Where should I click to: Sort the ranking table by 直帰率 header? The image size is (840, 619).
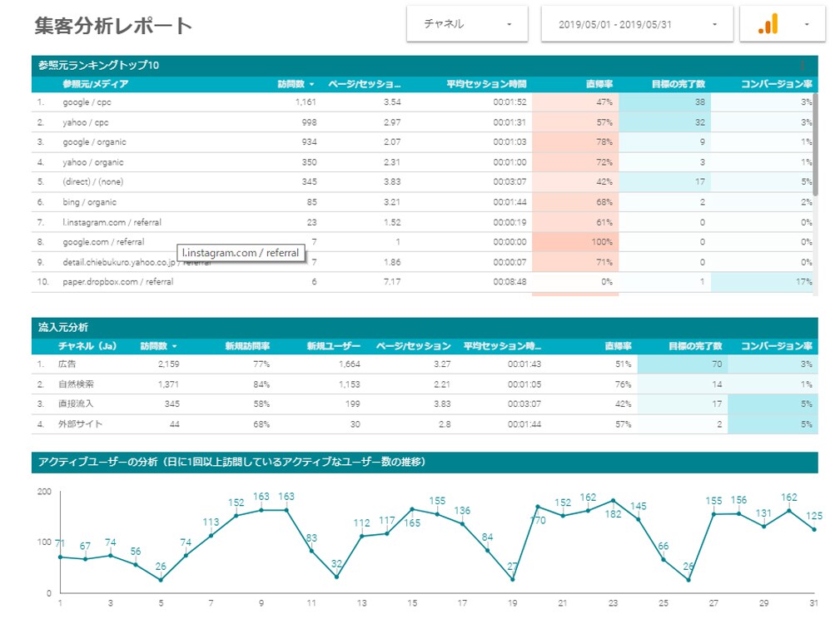pos(599,84)
